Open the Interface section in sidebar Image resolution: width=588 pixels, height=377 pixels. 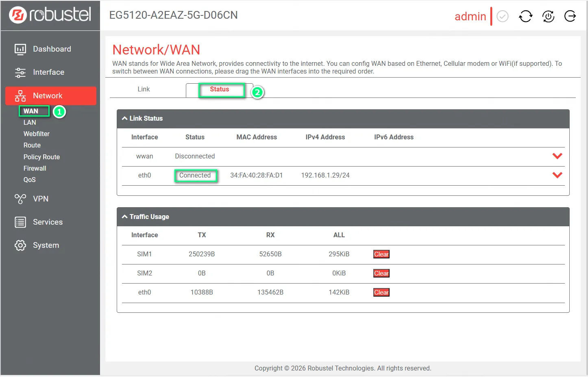tap(48, 72)
